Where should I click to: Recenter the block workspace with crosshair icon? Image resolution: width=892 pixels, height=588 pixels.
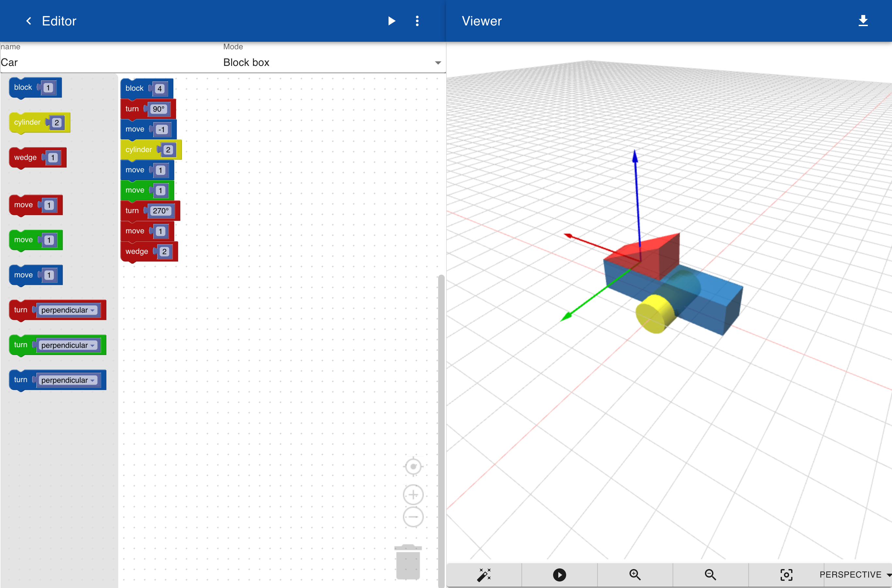(413, 467)
